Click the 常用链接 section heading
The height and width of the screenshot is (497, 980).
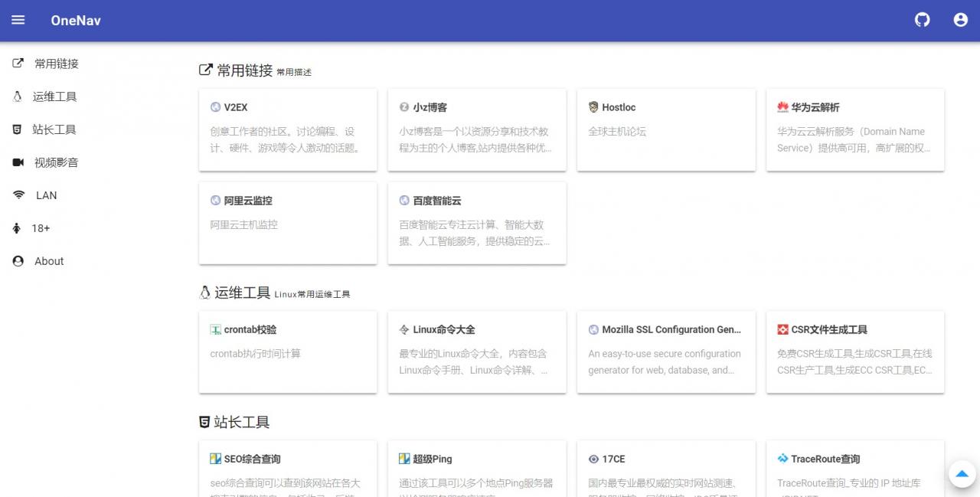pos(245,70)
